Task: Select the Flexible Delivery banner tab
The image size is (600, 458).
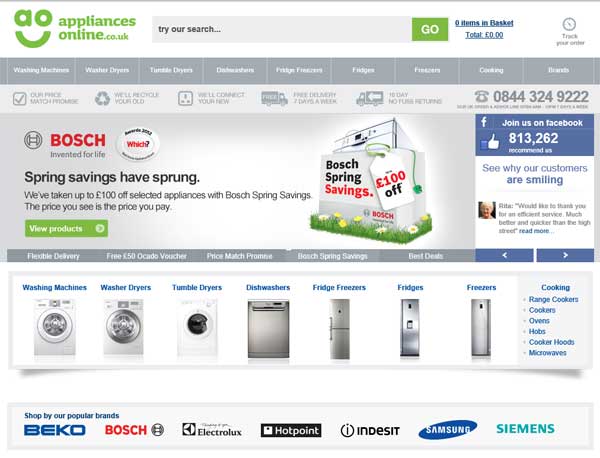Action: coord(53,256)
